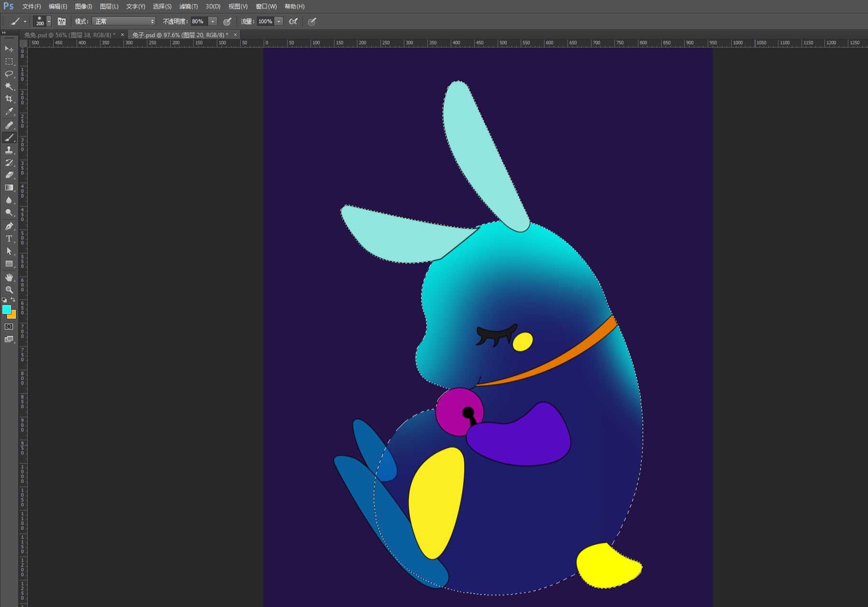Screen dimensions: 868x607
Task: Toggle pressure control for brush size
Action: point(312,22)
